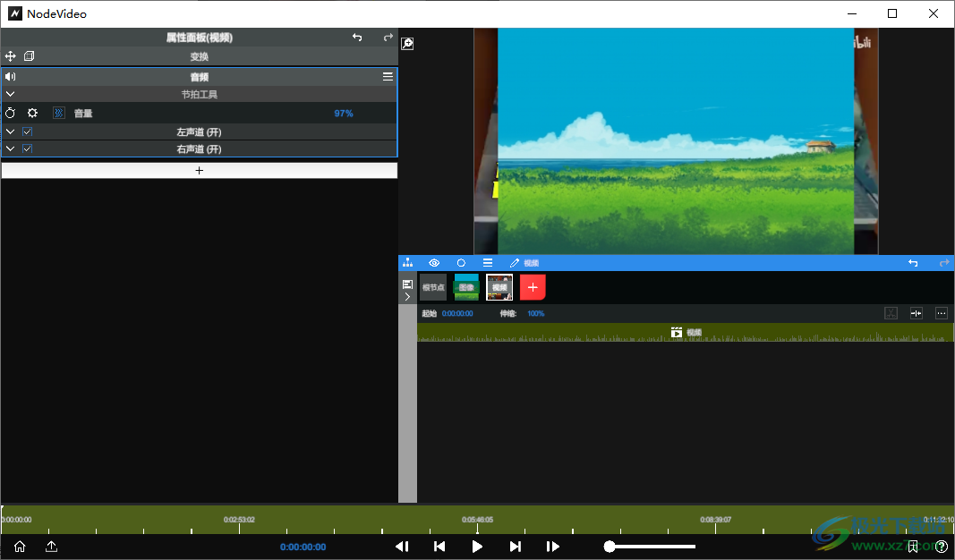Redo in the properties panel header

[x=388, y=38]
